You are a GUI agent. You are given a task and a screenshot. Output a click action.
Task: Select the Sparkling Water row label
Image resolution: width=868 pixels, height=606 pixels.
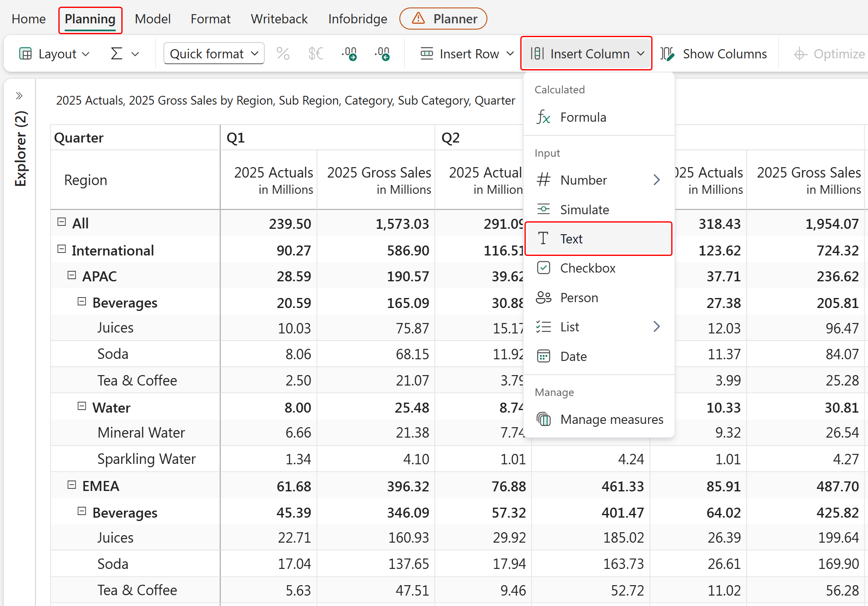point(146,458)
